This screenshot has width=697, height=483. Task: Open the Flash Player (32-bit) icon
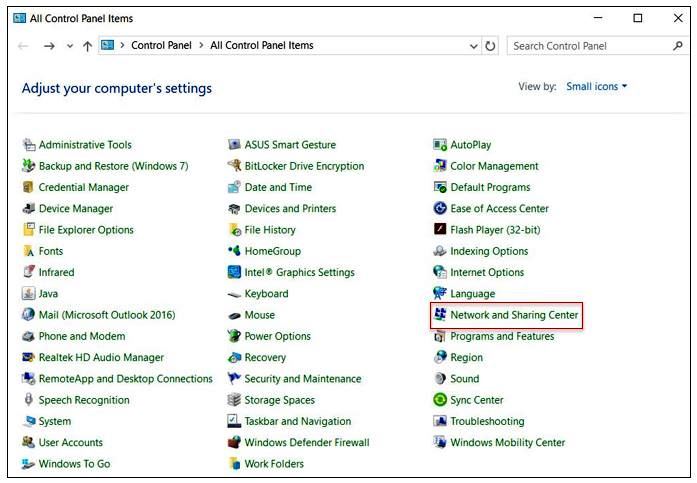[440, 229]
